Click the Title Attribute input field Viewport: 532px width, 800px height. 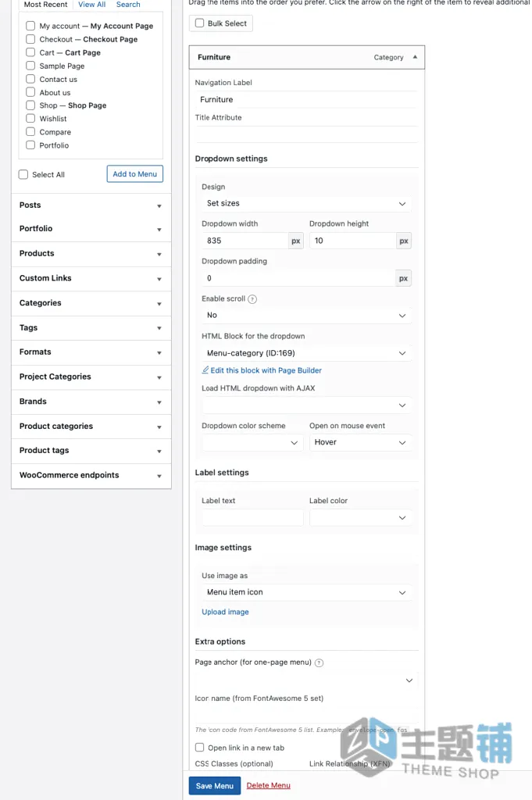click(306, 134)
